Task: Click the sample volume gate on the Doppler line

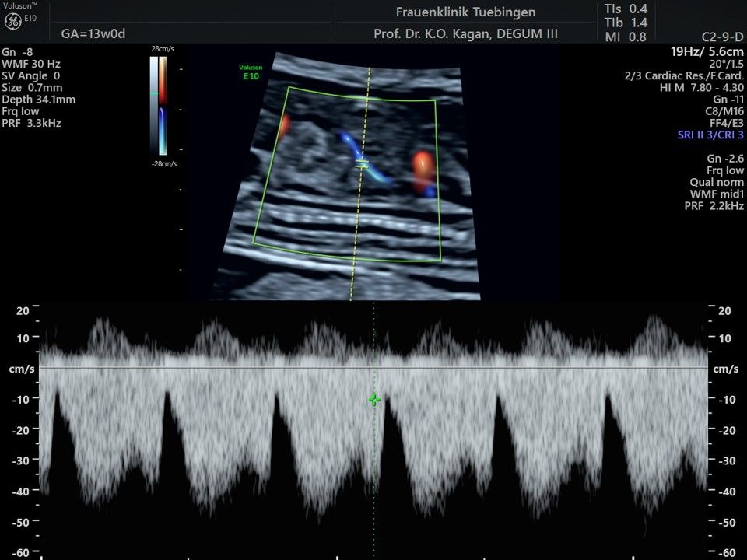Action: click(362, 164)
